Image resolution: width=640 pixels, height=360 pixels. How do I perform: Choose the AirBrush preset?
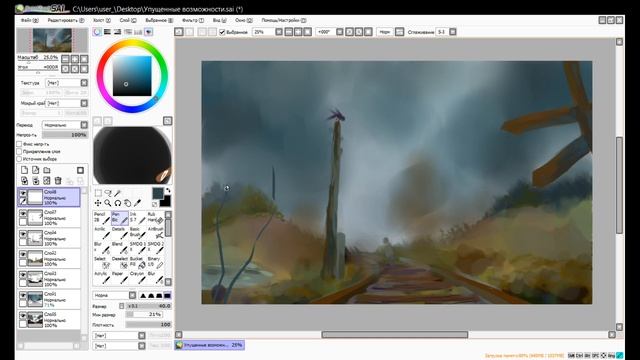click(156, 233)
